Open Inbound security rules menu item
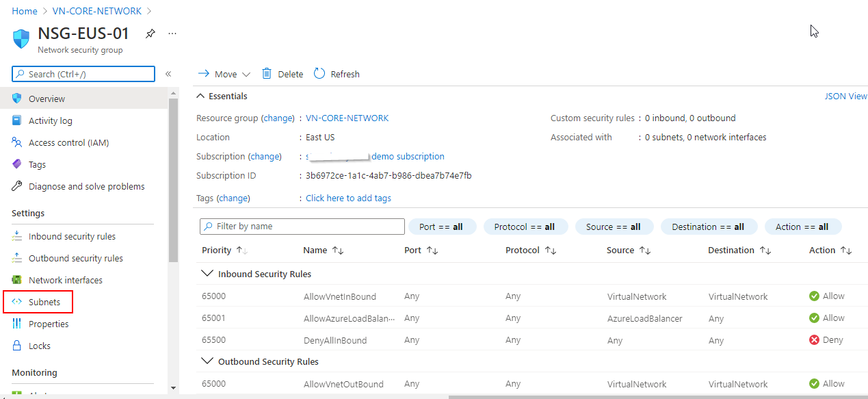Screen dimensions: 868x399 point(72,236)
